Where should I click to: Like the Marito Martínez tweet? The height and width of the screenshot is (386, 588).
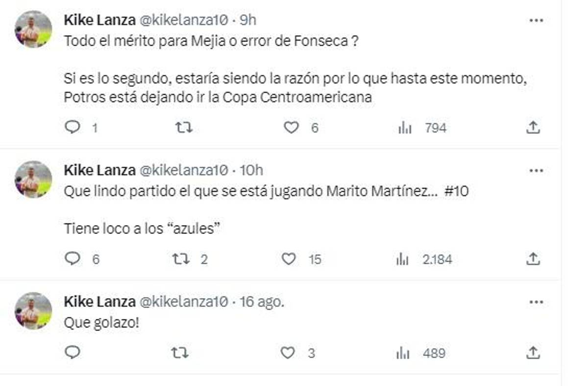coord(291,259)
